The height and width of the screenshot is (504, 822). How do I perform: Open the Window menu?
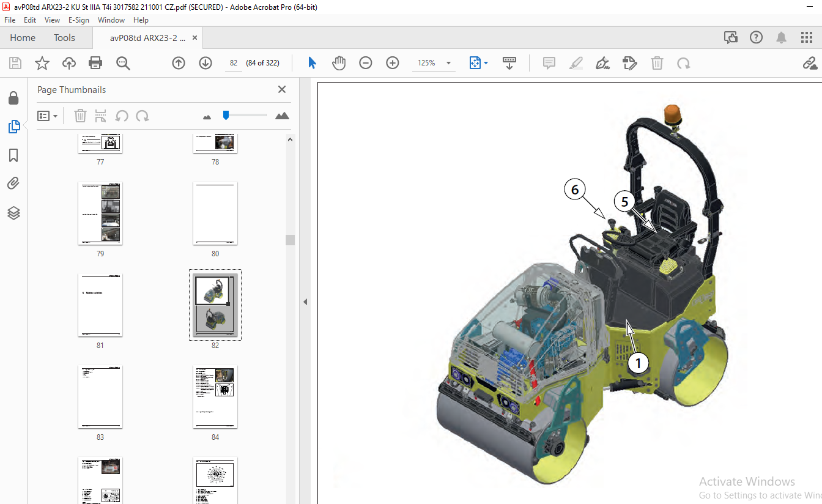click(111, 20)
